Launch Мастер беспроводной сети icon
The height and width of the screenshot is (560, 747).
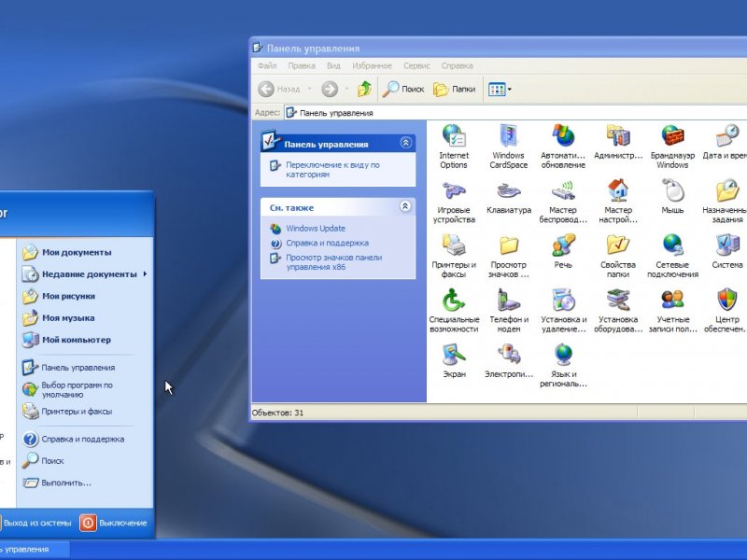[563, 201]
